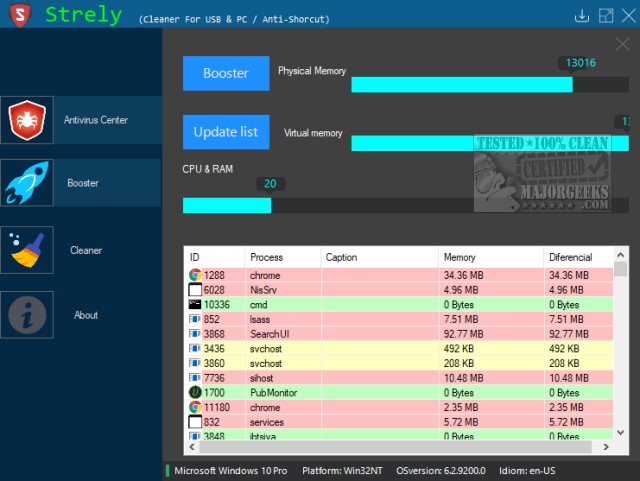Click the chrome icon for process 11180
The height and width of the screenshot is (481, 640).
(x=195, y=407)
